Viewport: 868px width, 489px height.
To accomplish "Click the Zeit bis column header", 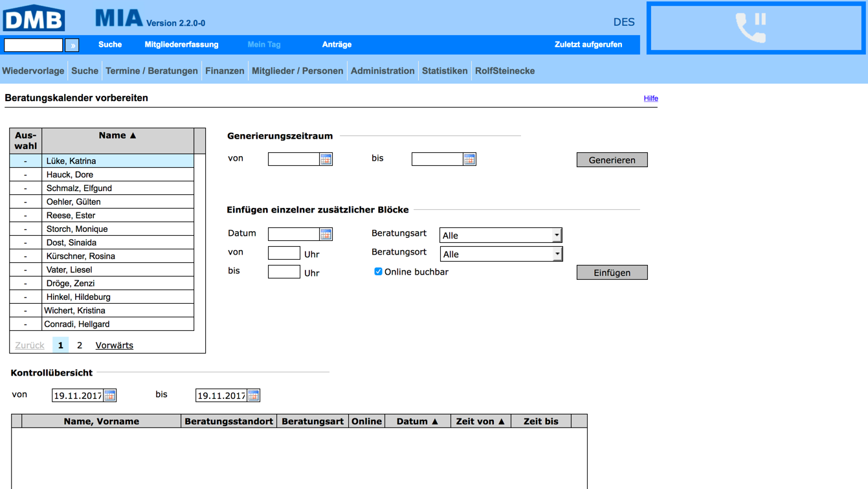I will tap(541, 422).
